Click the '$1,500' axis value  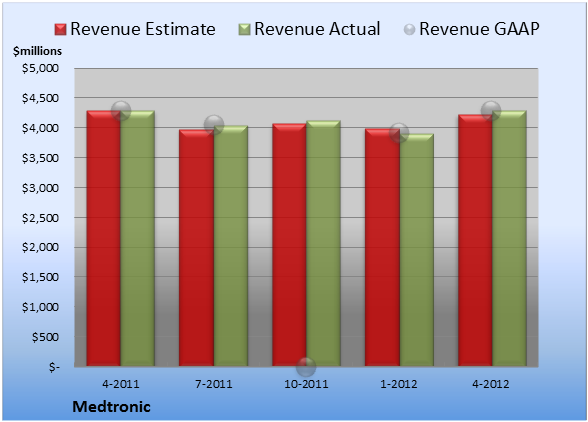click(40, 277)
